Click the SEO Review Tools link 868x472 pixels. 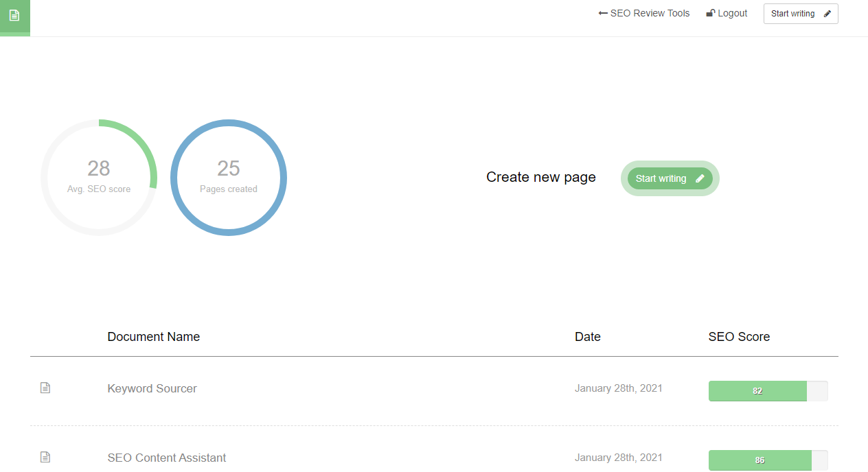pos(650,12)
